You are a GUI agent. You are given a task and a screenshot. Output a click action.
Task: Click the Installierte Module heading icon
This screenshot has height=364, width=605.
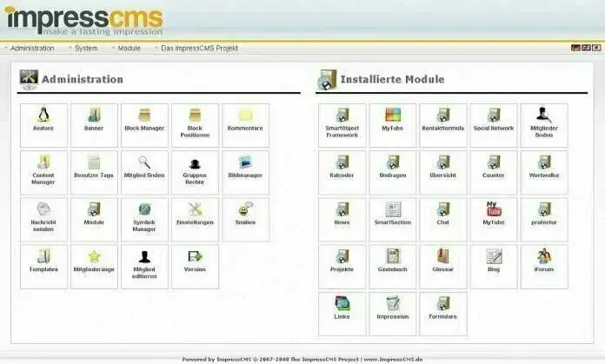tap(327, 79)
